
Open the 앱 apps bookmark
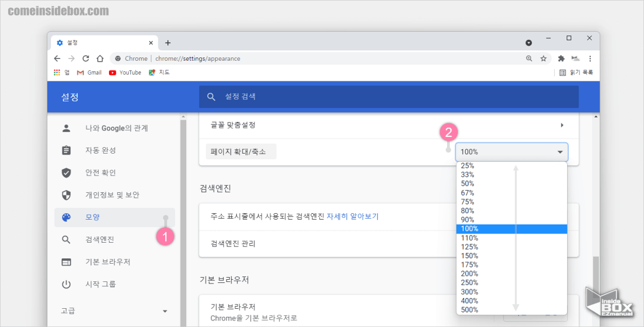(62, 72)
